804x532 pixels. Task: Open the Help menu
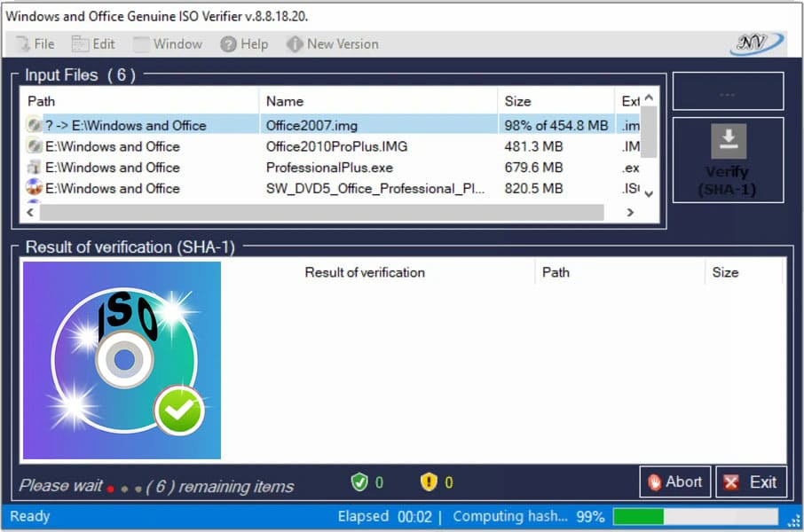click(244, 44)
